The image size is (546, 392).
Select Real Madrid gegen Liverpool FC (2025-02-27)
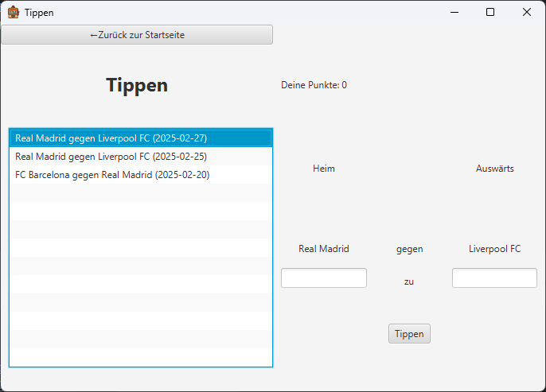(x=141, y=138)
